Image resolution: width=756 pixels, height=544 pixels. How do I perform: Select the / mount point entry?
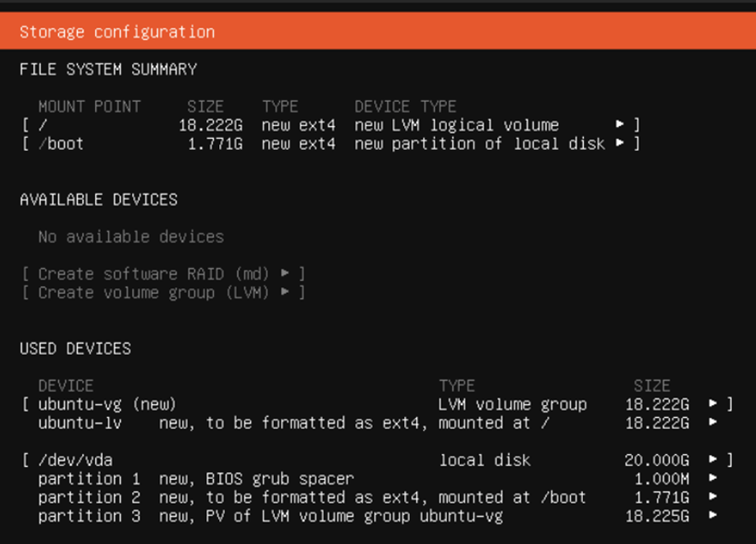tap(330, 125)
